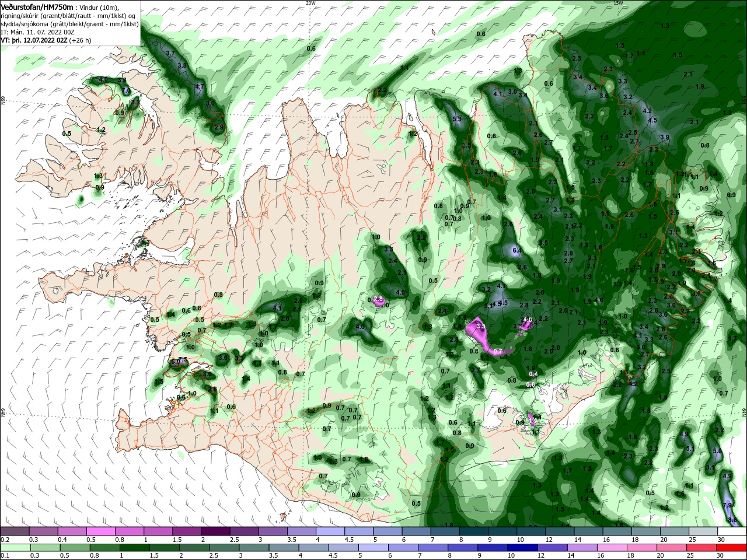This screenshot has width=747, height=560.
Task: Click the Veðurstofan/HM750m title text
Action: click(x=36, y=6)
